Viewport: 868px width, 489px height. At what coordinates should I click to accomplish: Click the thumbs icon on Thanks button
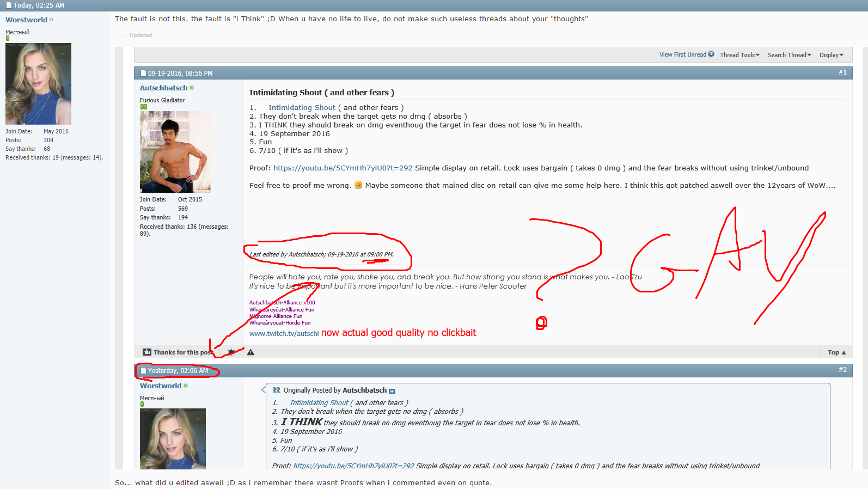(147, 352)
